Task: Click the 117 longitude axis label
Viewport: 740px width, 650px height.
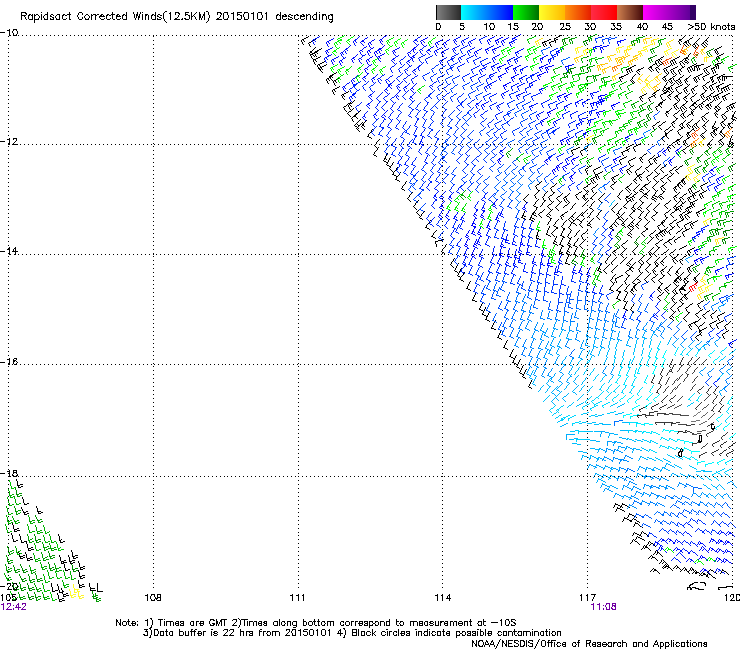Action: 588,598
